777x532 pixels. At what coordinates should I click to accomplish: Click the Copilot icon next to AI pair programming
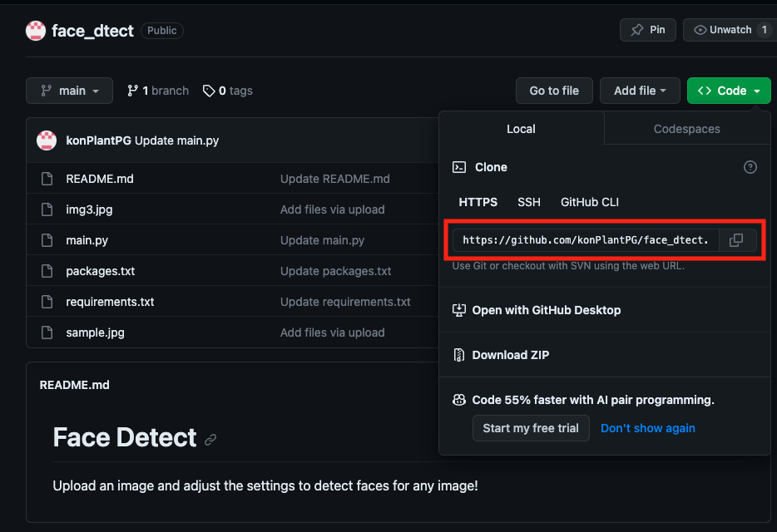[x=459, y=400]
